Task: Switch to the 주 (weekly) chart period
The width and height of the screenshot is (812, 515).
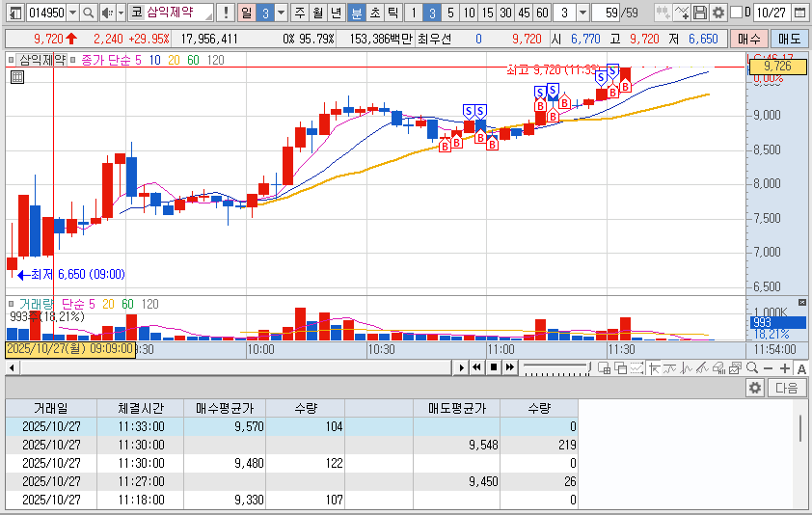Action: click(x=299, y=13)
